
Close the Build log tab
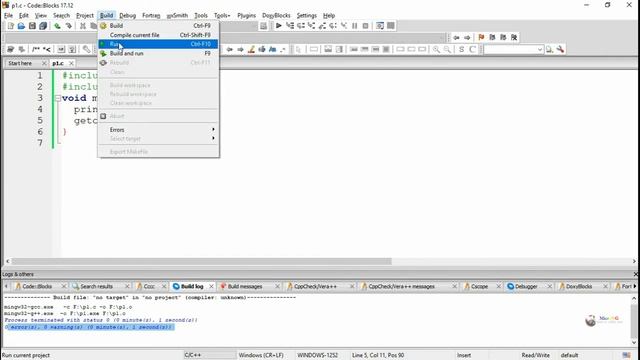211,287
